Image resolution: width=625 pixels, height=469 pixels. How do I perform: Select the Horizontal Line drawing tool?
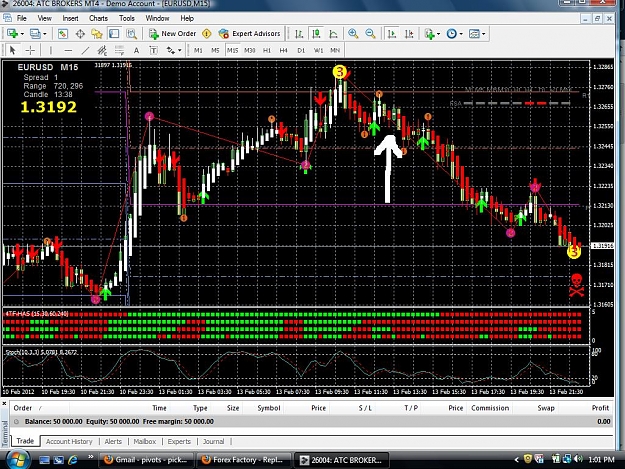coord(68,50)
